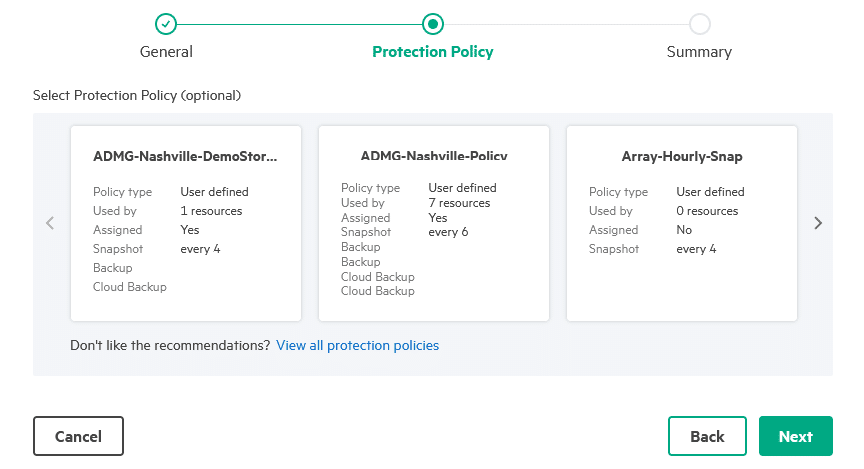
Task: Show more policies with right chevron
Action: tap(818, 223)
